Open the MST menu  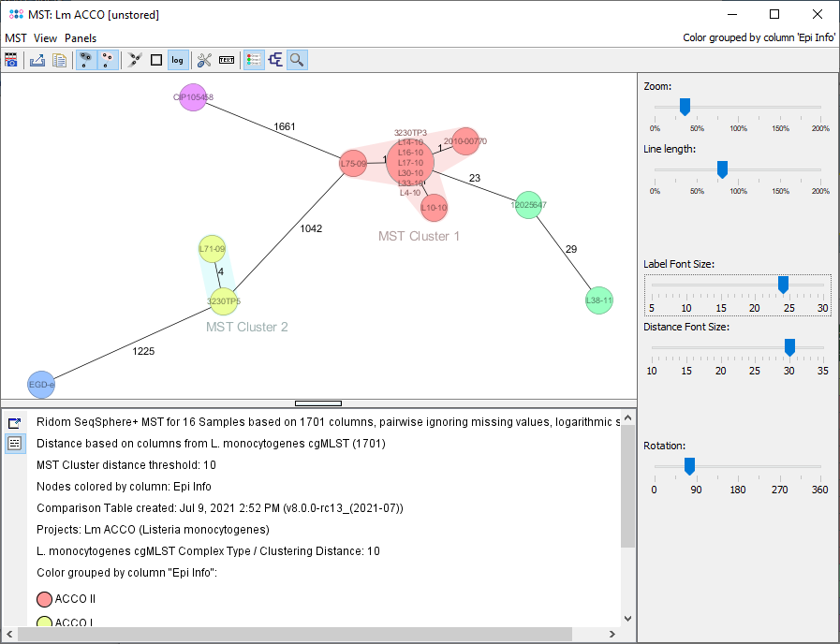pos(16,38)
